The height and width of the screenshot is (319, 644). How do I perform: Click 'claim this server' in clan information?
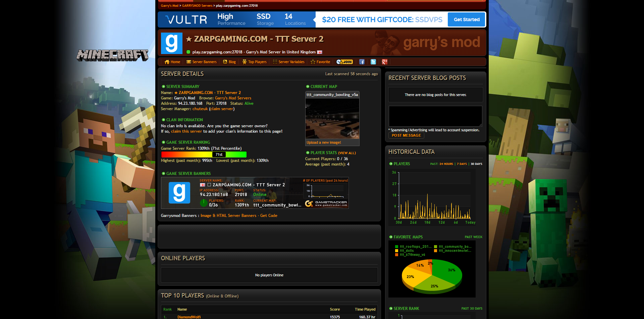186,131
